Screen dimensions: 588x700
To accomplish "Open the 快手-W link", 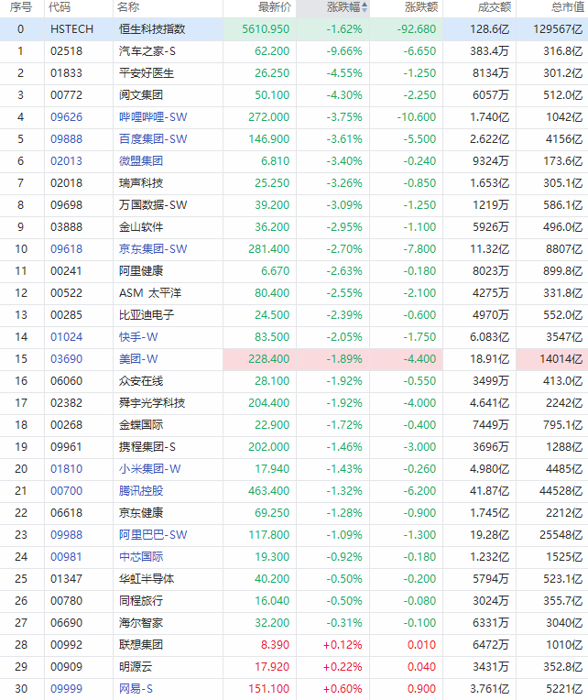I will (138, 337).
